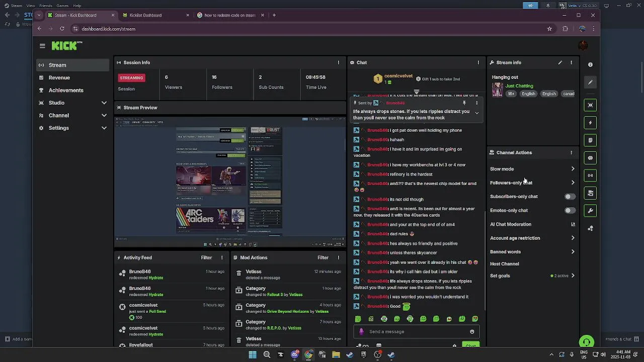
Task: Click the Just Chatting category link
Action: pyautogui.click(x=519, y=86)
